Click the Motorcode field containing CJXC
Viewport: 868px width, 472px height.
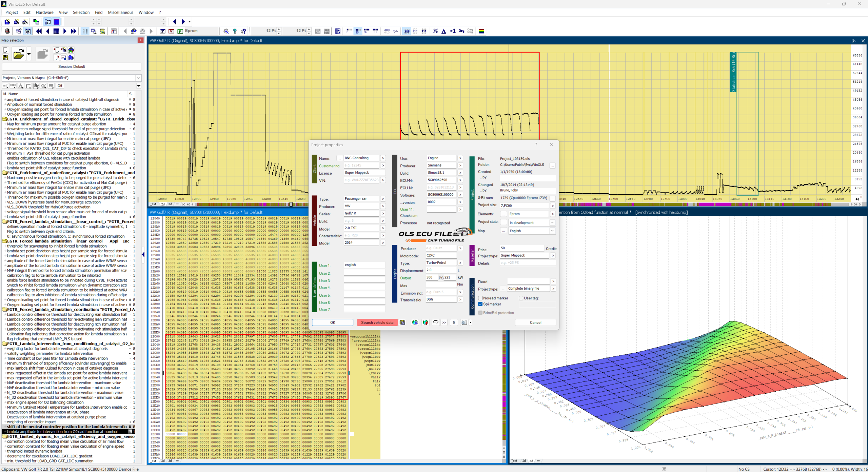tap(441, 255)
